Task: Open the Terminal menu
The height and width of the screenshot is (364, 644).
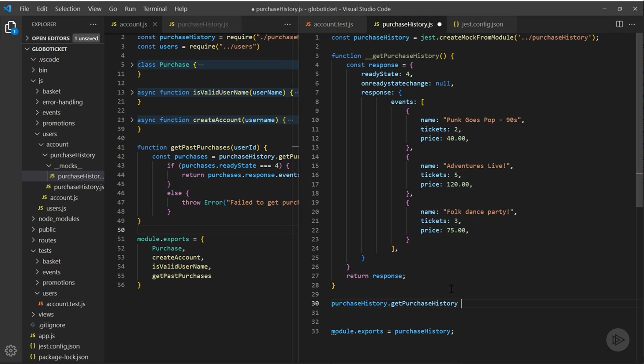Action: click(154, 9)
